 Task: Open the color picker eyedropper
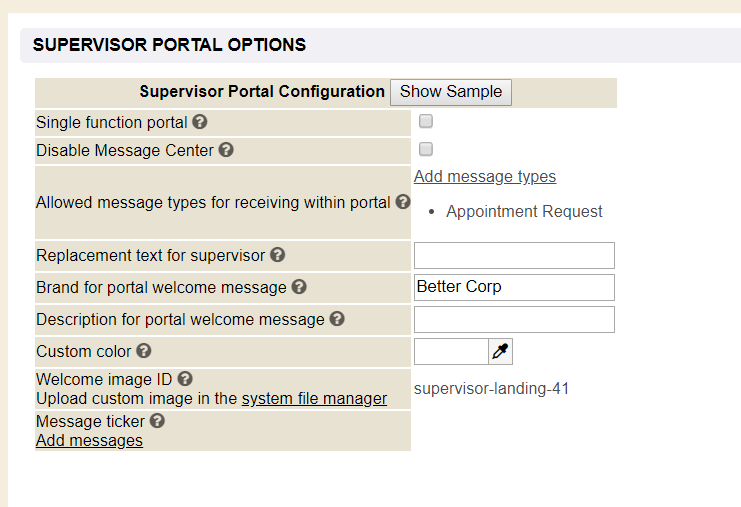[x=500, y=351]
